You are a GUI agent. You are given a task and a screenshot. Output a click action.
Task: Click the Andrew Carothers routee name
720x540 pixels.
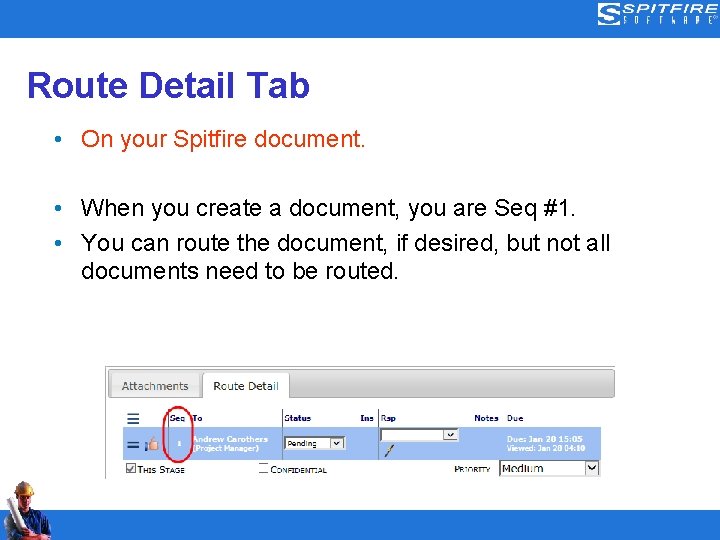click(x=231, y=439)
